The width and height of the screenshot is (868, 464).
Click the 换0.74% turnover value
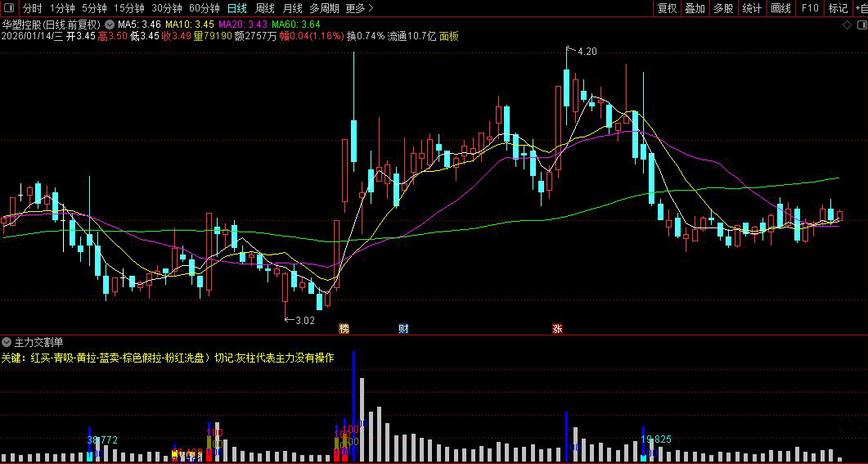click(366, 37)
